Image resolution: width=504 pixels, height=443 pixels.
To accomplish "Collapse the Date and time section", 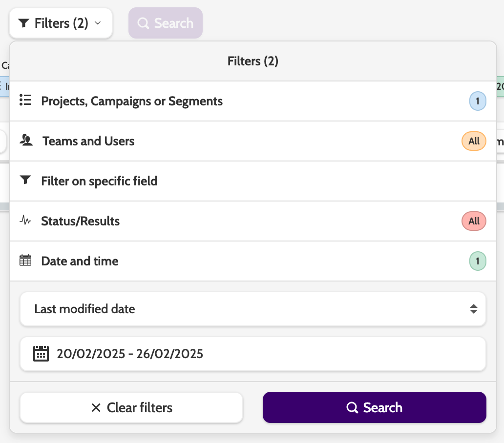I will [80, 261].
